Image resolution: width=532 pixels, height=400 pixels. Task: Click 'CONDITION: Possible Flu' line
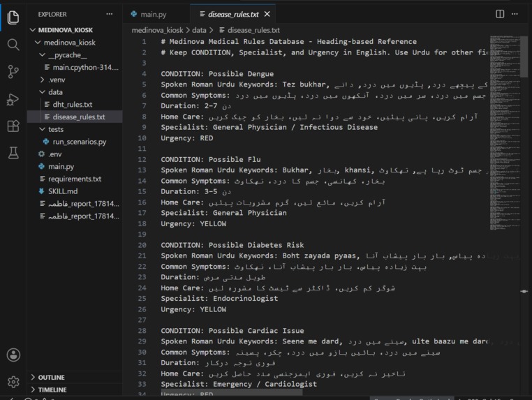(211, 159)
